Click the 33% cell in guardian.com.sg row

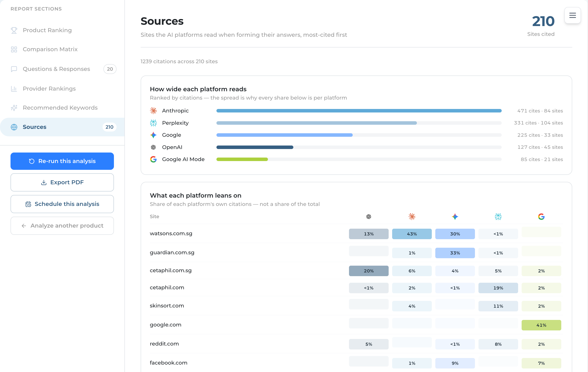point(455,253)
